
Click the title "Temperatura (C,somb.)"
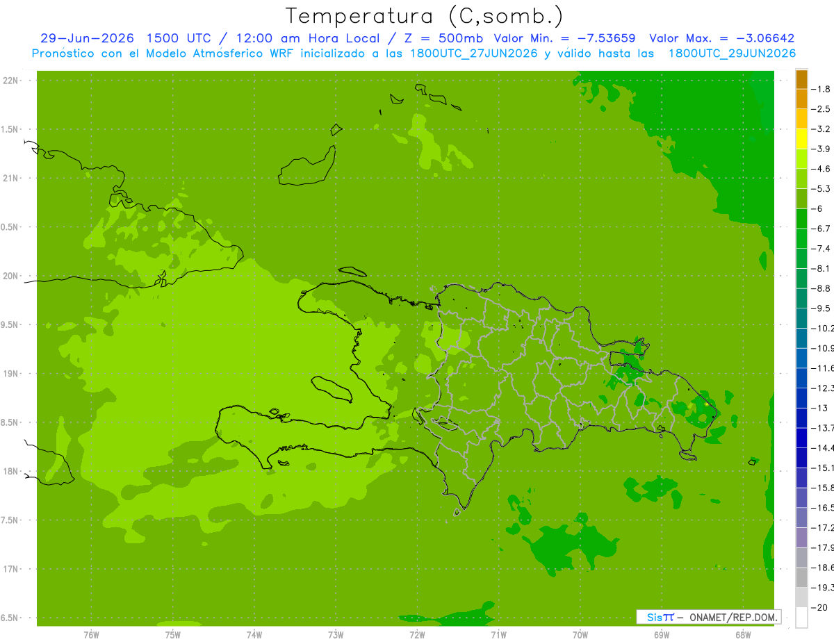tap(425, 16)
